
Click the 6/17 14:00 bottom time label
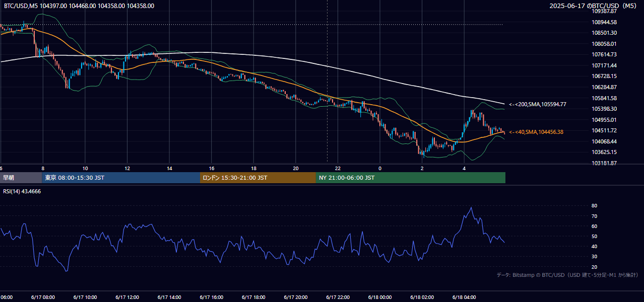(x=169, y=297)
